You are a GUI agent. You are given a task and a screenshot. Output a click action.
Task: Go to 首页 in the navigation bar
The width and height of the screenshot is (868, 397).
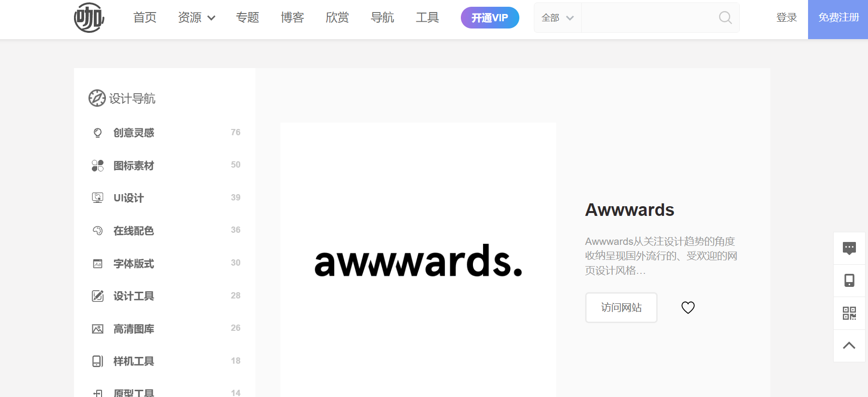click(145, 18)
